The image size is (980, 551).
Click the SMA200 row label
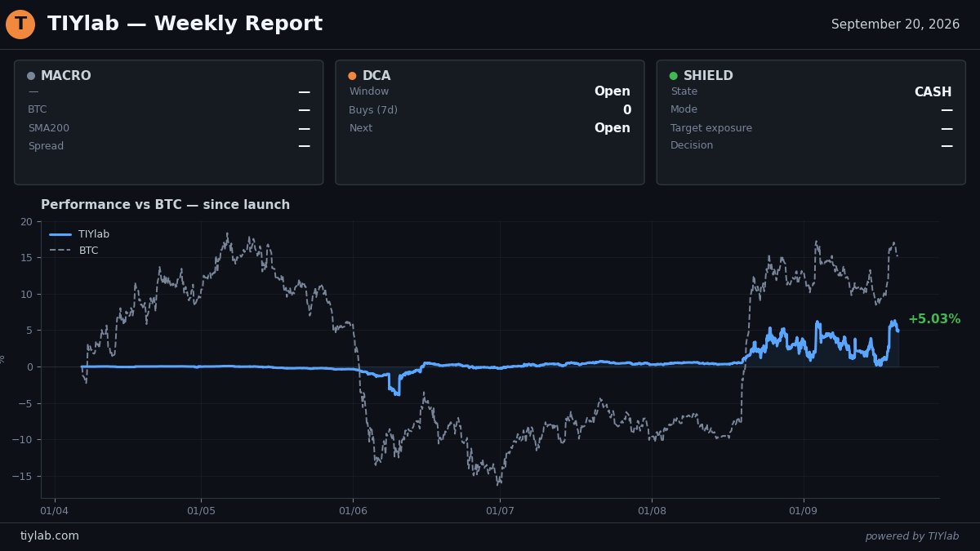click(x=48, y=128)
